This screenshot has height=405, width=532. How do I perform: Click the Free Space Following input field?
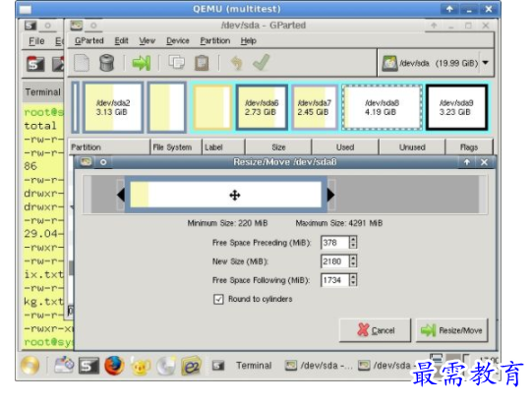(334, 280)
